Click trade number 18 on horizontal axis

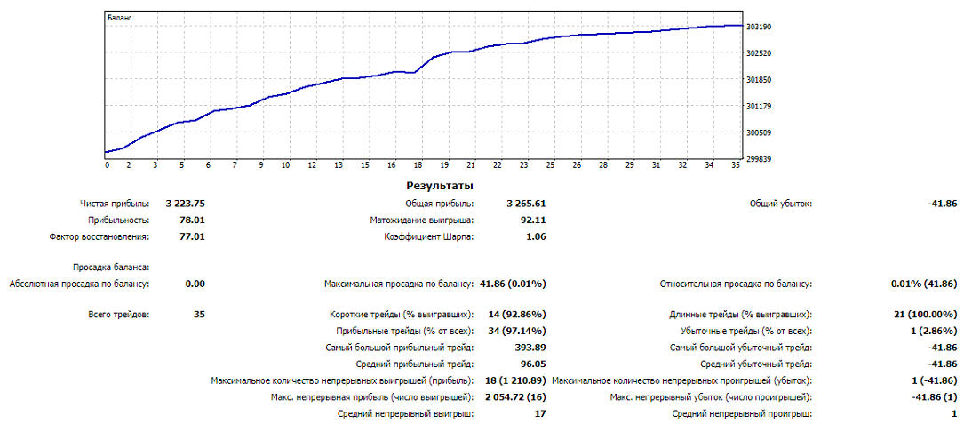[x=418, y=165]
